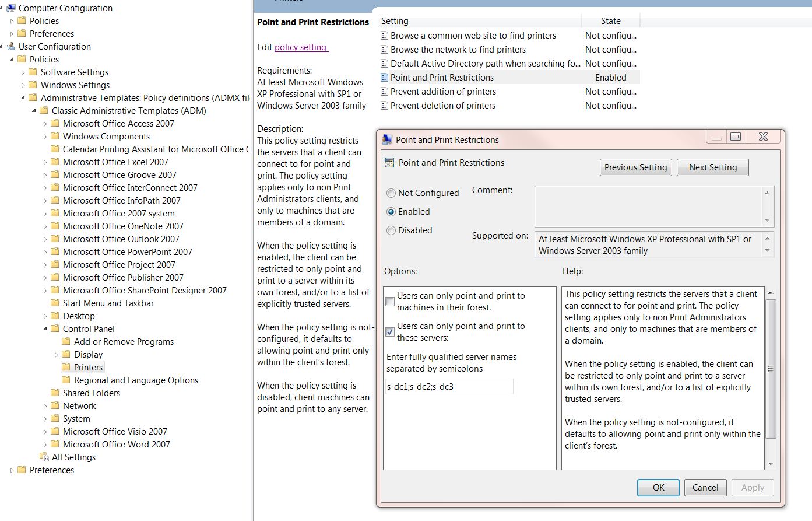Click the Shared Folders folder icon
This screenshot has height=521, width=812.
pyautogui.click(x=55, y=393)
